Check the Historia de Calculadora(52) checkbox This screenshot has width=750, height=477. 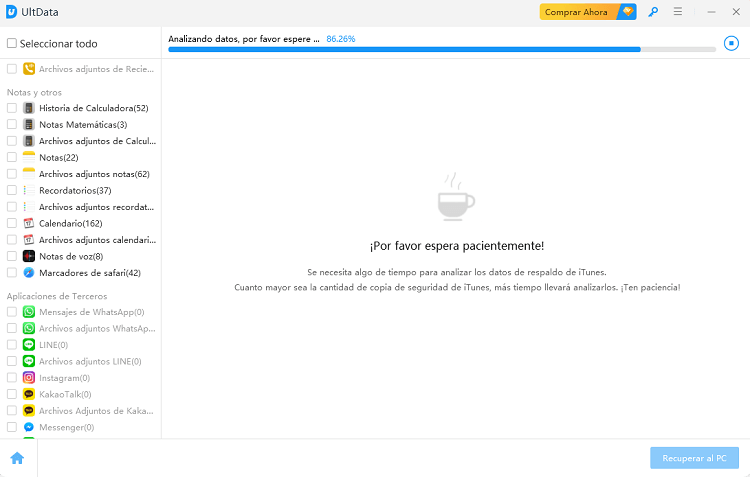click(12, 108)
